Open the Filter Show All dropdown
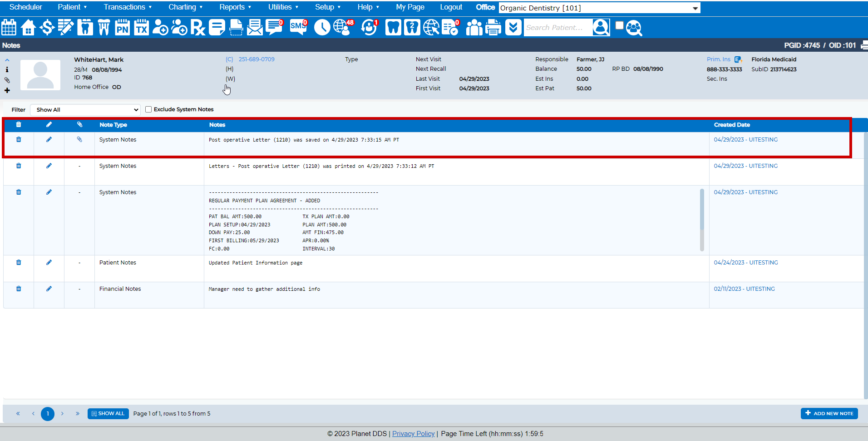The height and width of the screenshot is (441, 868). click(x=85, y=110)
